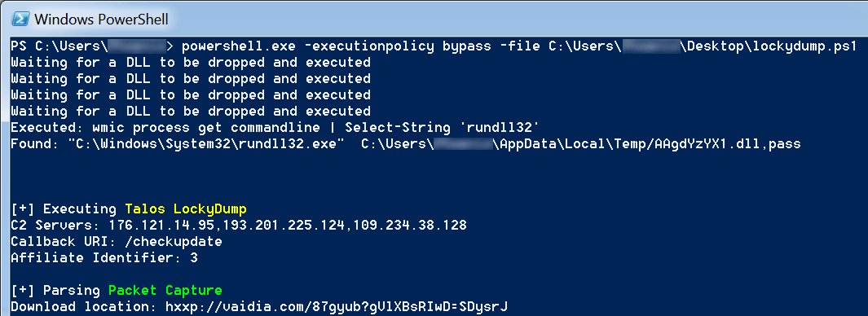Click the last 'Waiting for a DLL' line
This screenshot has width=868, height=316.
(x=191, y=112)
